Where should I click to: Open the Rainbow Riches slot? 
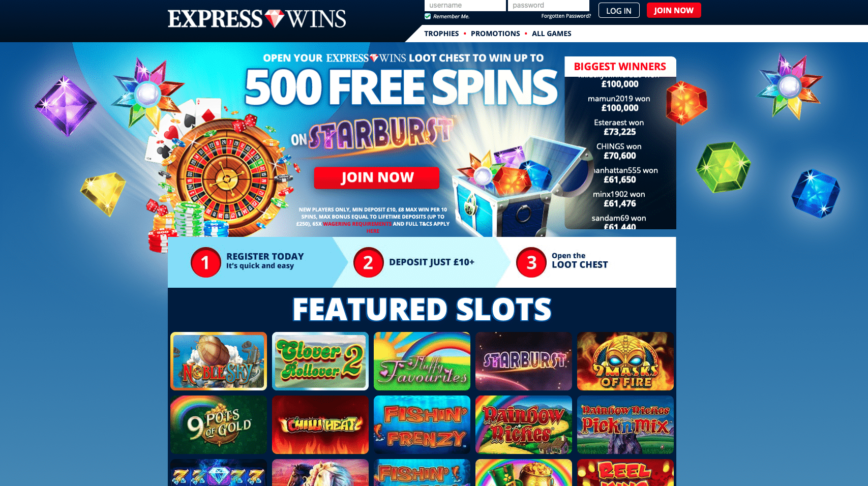pos(524,424)
